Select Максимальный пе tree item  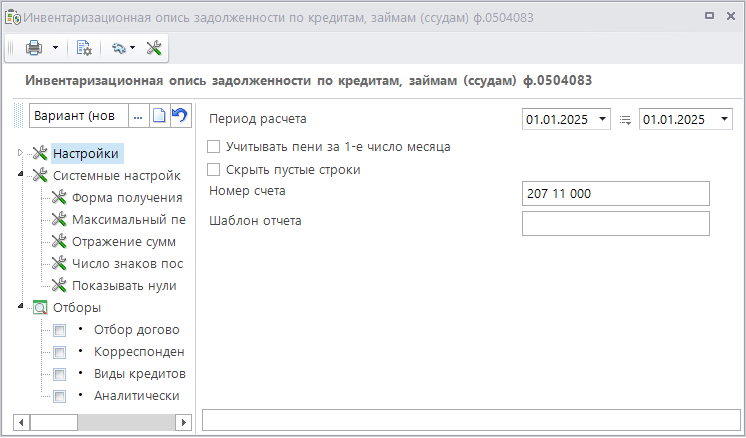(x=128, y=220)
